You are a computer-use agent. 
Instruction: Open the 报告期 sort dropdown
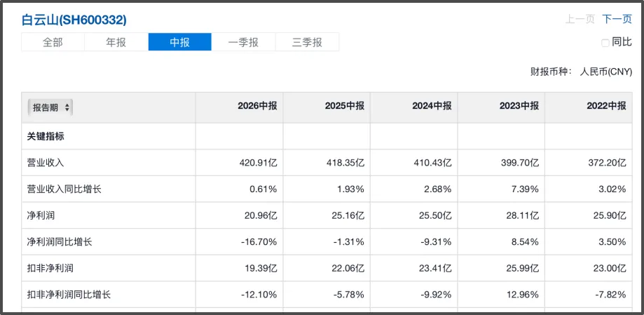[50, 108]
